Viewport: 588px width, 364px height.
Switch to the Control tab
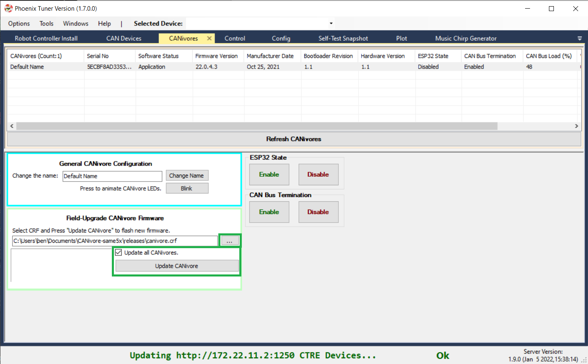click(x=235, y=38)
